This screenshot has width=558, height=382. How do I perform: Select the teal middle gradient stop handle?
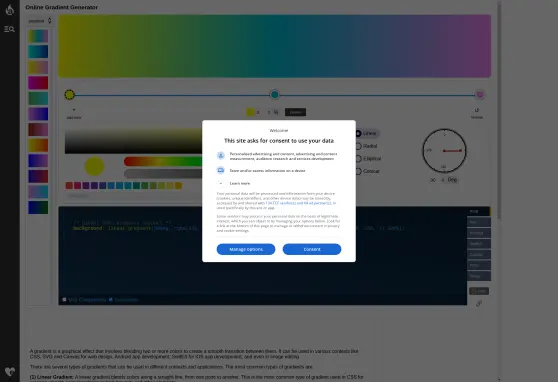(x=274, y=94)
